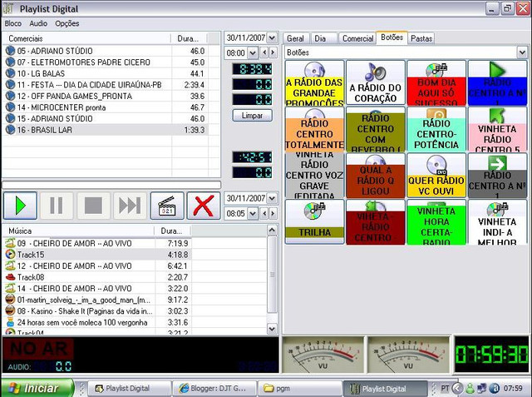Trigger 'VINHETA INDI- A MELHOR' button
The height and width of the screenshot is (397, 532).
click(497, 221)
